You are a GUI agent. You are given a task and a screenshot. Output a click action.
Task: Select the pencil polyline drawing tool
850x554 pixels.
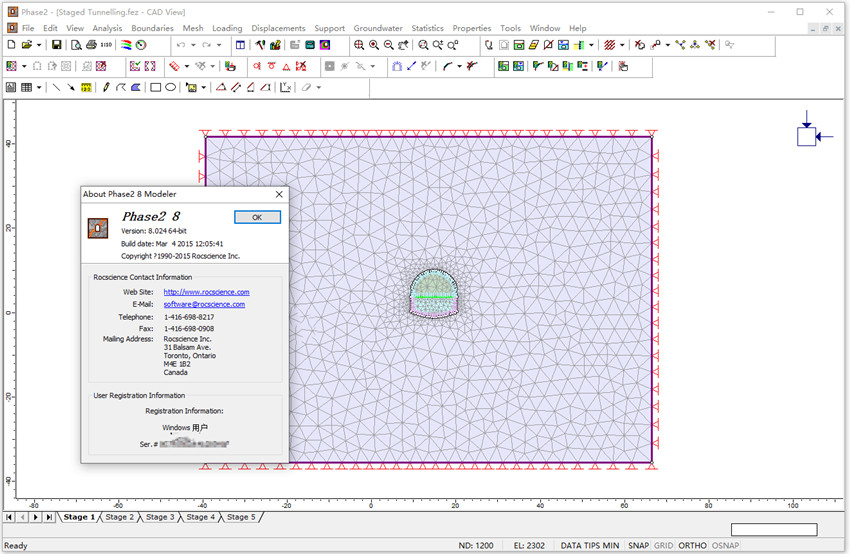tap(106, 87)
